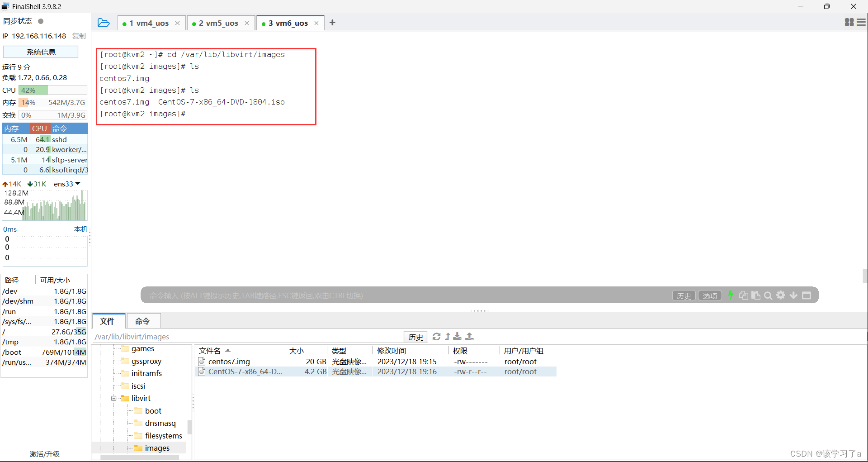The width and height of the screenshot is (868, 462).
Task: Close the vm5_uos tab
Action: pyautogui.click(x=247, y=23)
